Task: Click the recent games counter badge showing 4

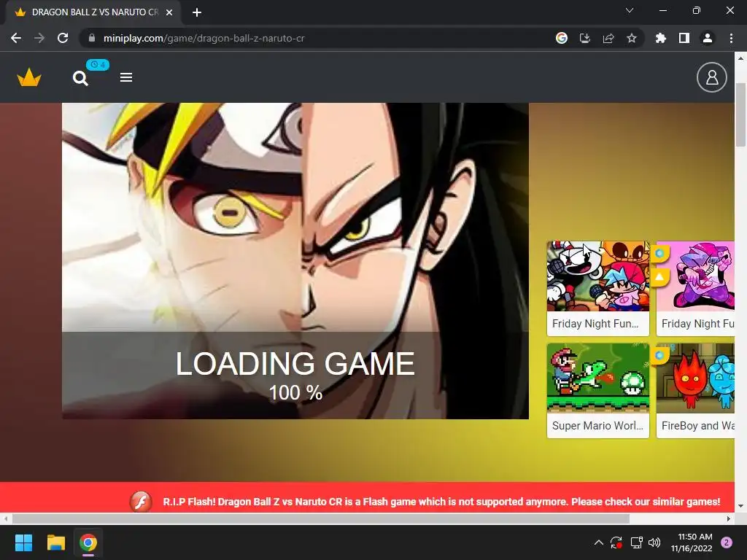Action: 98,65
